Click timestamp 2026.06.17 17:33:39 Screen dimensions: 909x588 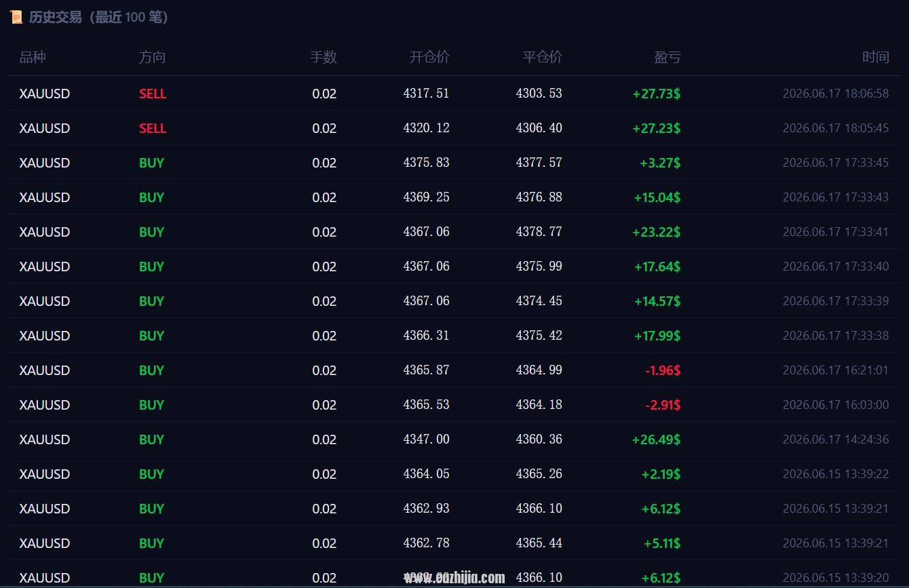click(x=836, y=301)
